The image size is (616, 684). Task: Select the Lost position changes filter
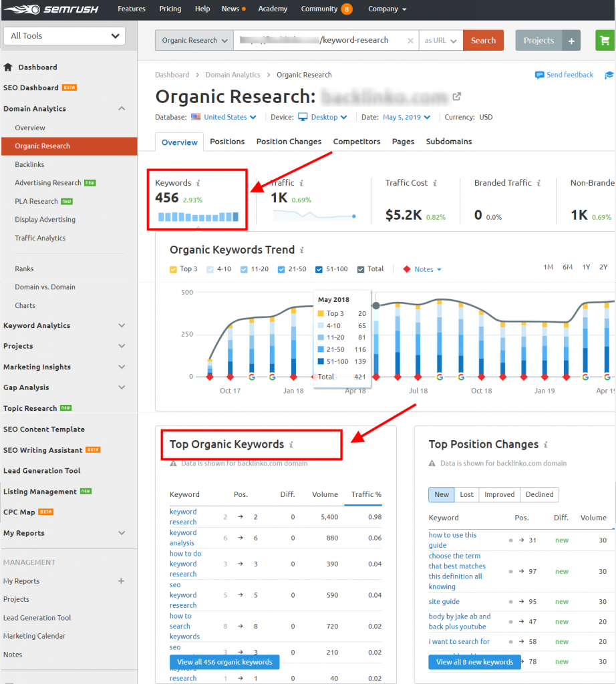tap(466, 495)
